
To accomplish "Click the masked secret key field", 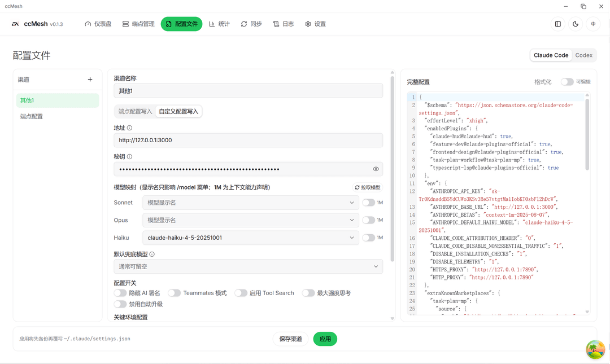I will click(248, 169).
